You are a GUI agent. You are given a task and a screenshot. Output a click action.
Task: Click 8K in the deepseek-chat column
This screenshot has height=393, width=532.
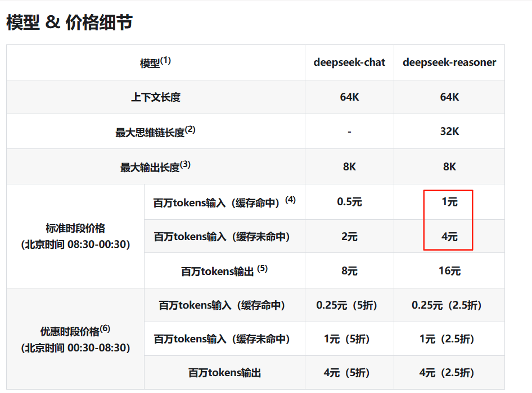tap(349, 167)
